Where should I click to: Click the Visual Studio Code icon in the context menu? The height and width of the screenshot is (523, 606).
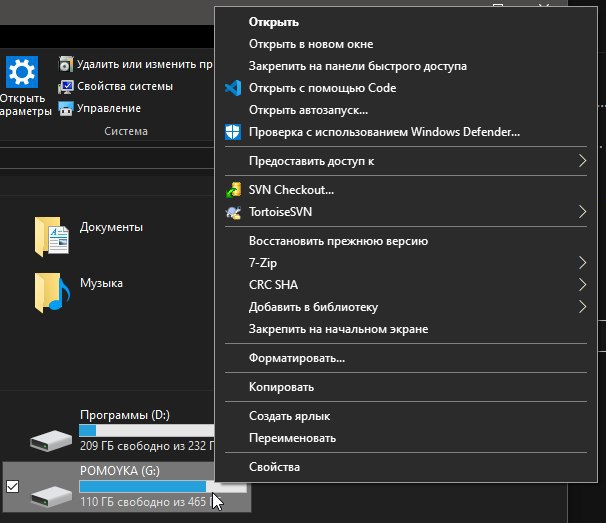tap(233, 88)
